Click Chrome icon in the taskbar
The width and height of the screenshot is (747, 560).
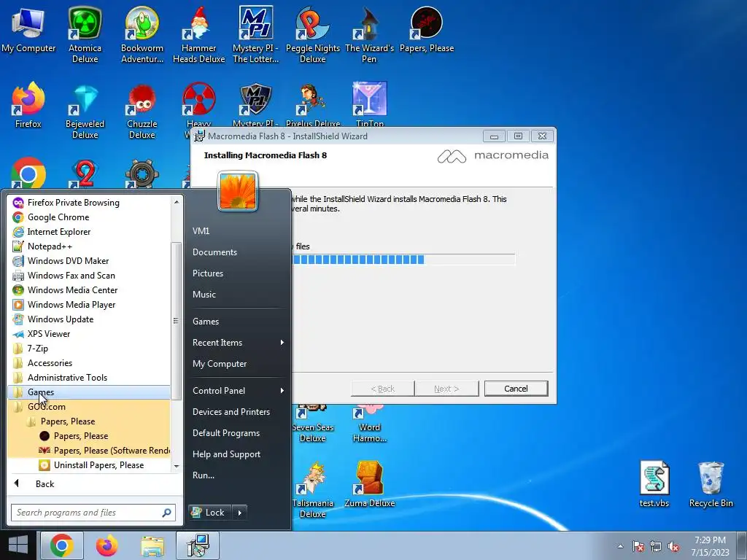62,545
